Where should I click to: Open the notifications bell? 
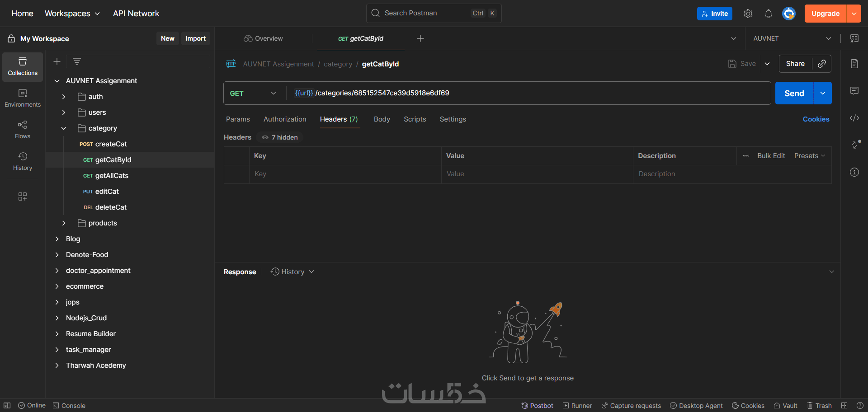pos(769,14)
